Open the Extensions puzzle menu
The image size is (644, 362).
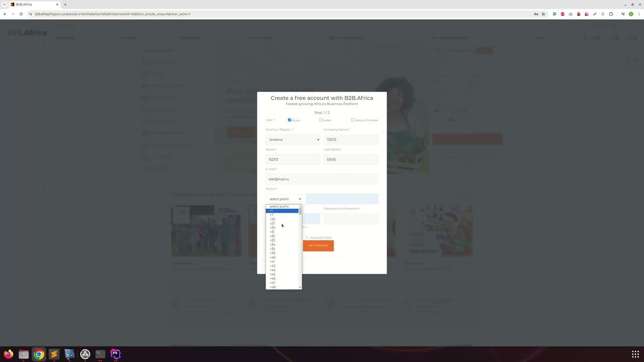coord(611,14)
